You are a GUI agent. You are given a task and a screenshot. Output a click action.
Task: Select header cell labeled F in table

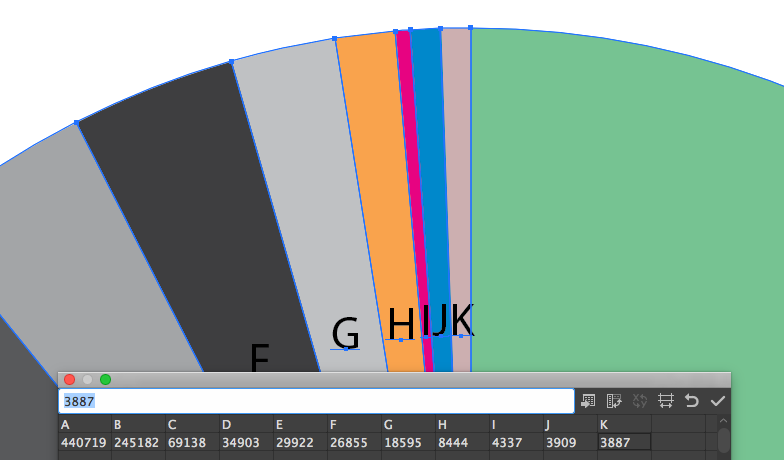354,424
